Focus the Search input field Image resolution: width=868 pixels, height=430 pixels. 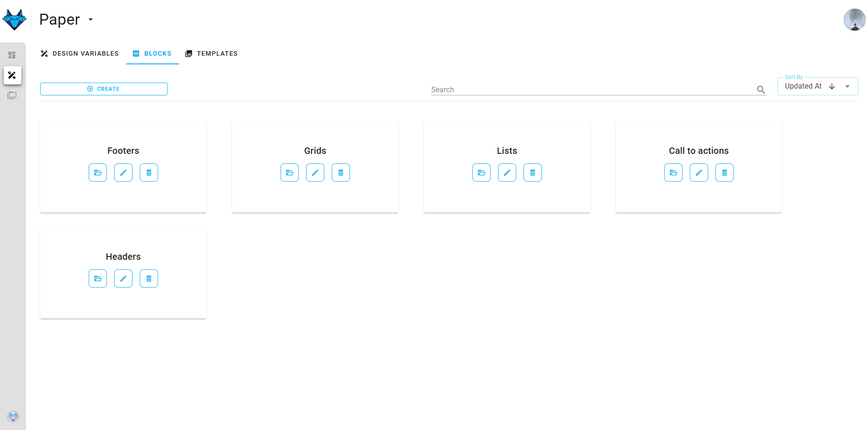tap(592, 89)
